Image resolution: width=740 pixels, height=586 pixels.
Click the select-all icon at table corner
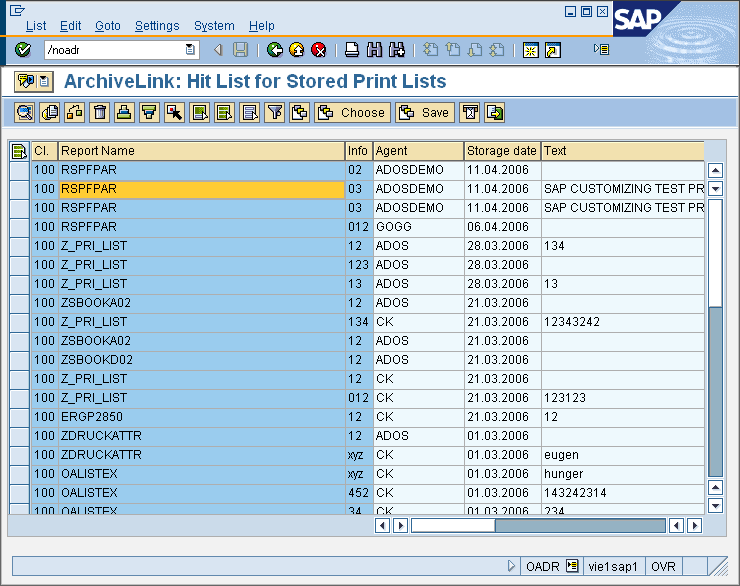tap(19, 151)
